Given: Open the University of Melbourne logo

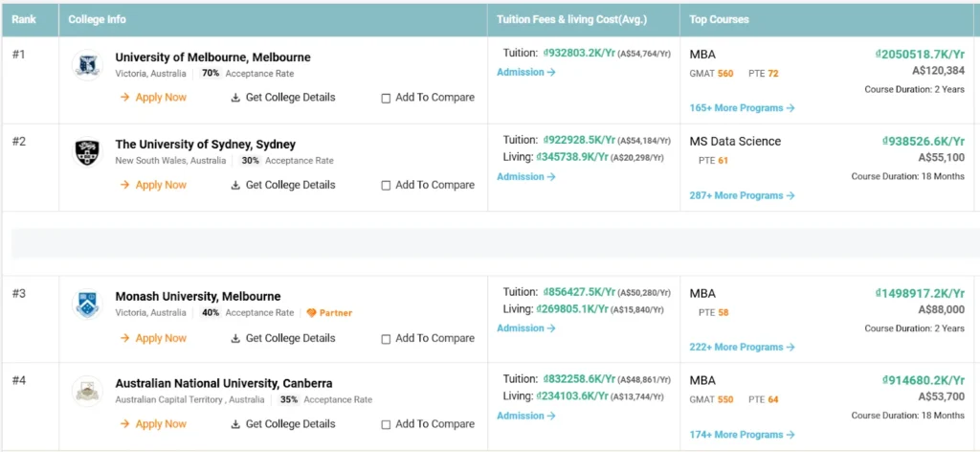Looking at the screenshot, I should point(87,65).
